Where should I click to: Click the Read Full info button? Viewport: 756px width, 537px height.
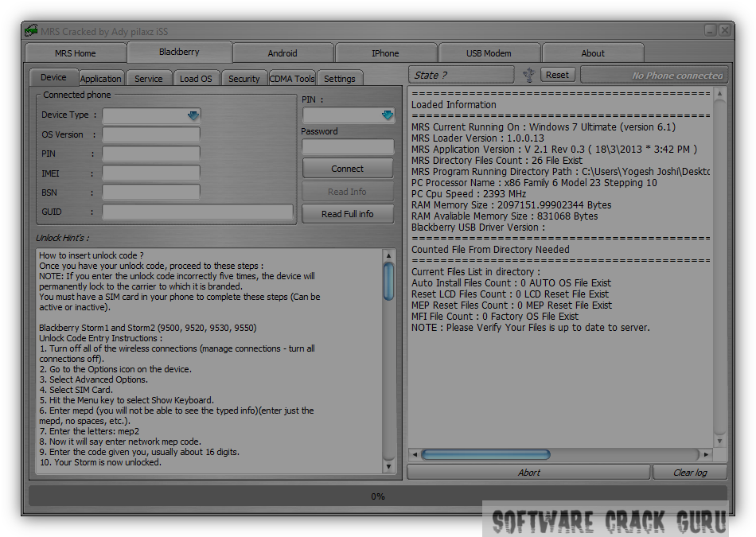pos(348,213)
